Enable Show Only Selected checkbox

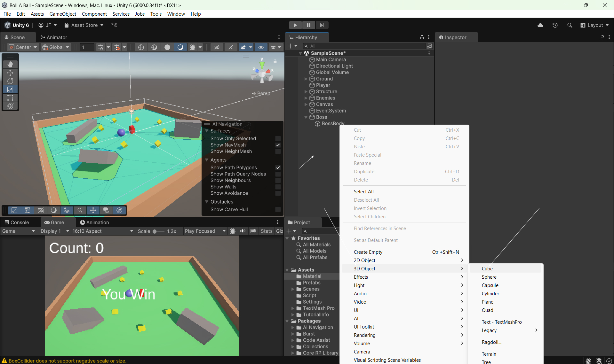[x=278, y=139]
